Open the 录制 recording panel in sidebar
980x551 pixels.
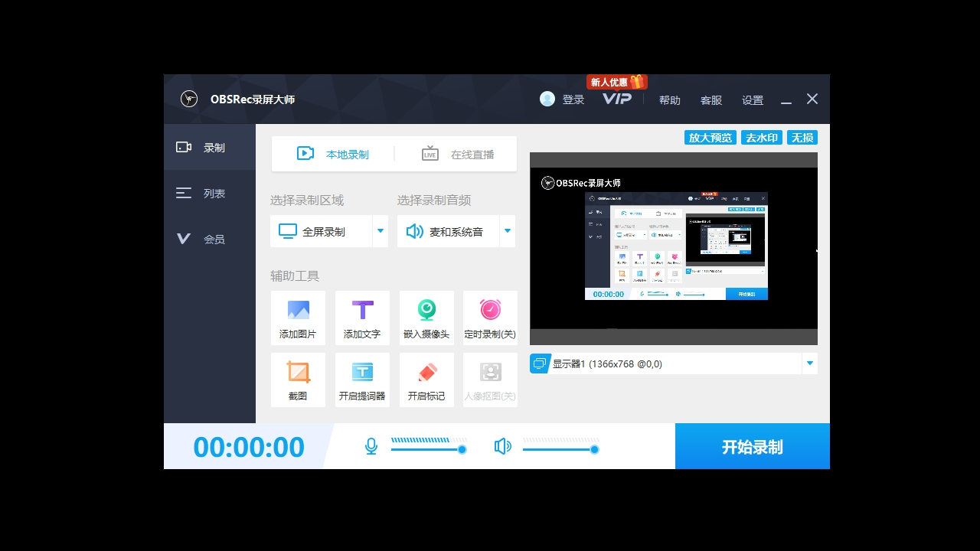(x=210, y=147)
